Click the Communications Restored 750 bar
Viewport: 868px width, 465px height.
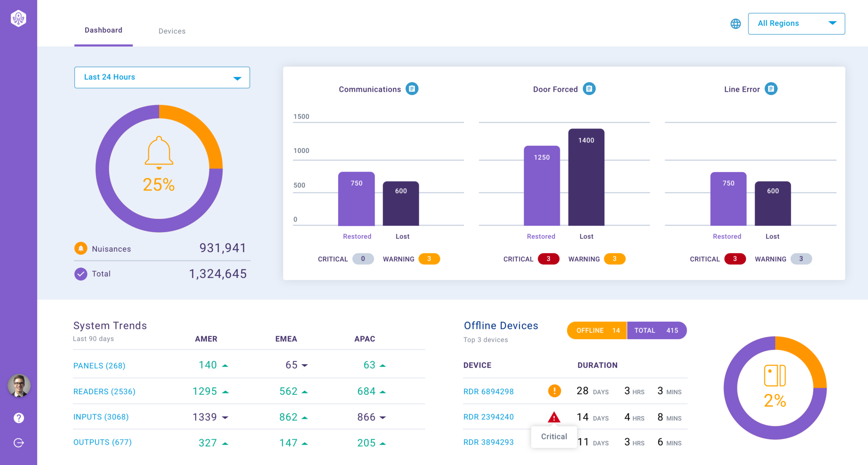356,199
